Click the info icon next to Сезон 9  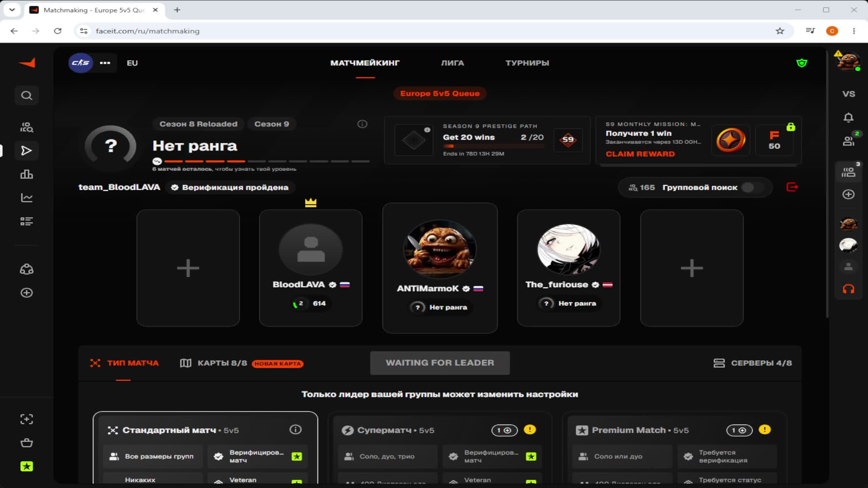tap(362, 124)
